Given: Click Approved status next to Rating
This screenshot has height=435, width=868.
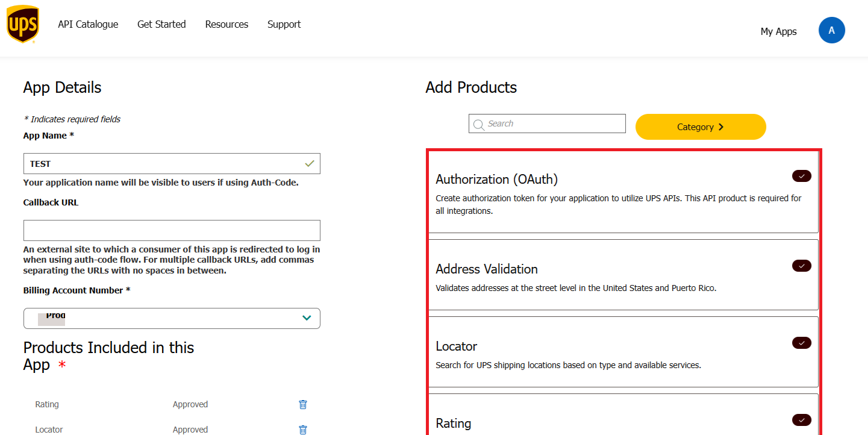Looking at the screenshot, I should pos(190,404).
